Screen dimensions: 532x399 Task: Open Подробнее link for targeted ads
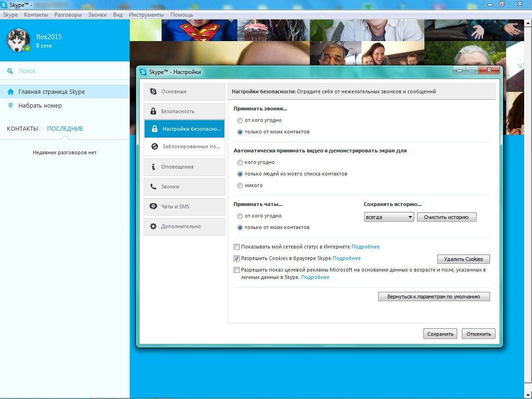[315, 277]
